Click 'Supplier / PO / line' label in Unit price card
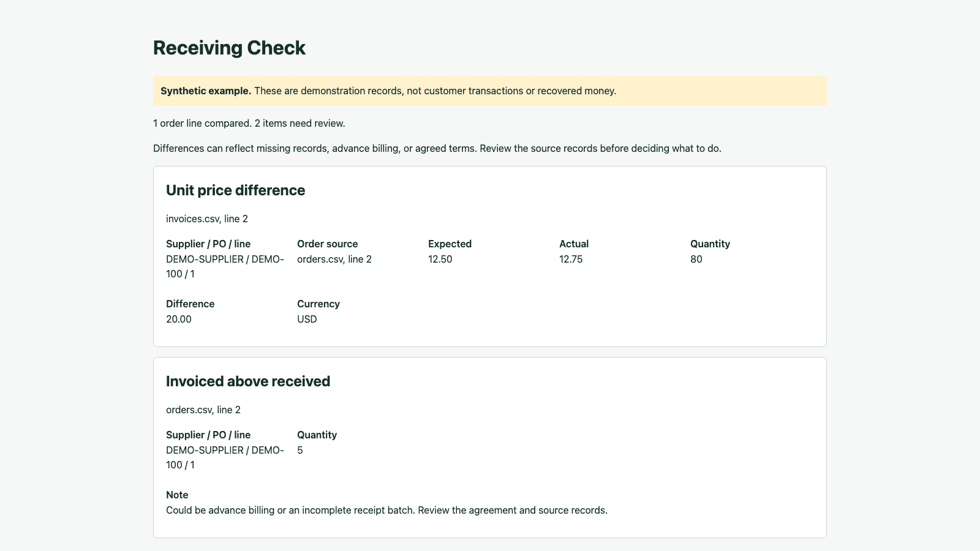980x551 pixels. click(208, 244)
